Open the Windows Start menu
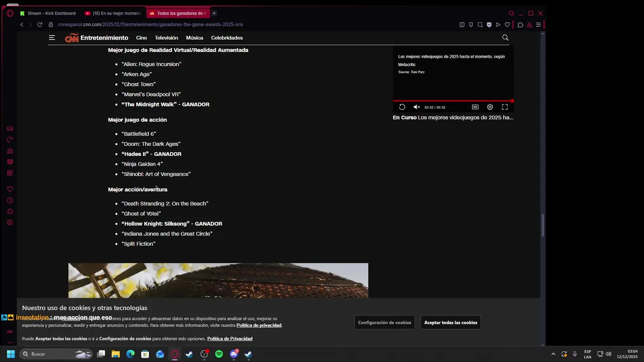Screen dimensions: 644x362 (x=11, y=354)
